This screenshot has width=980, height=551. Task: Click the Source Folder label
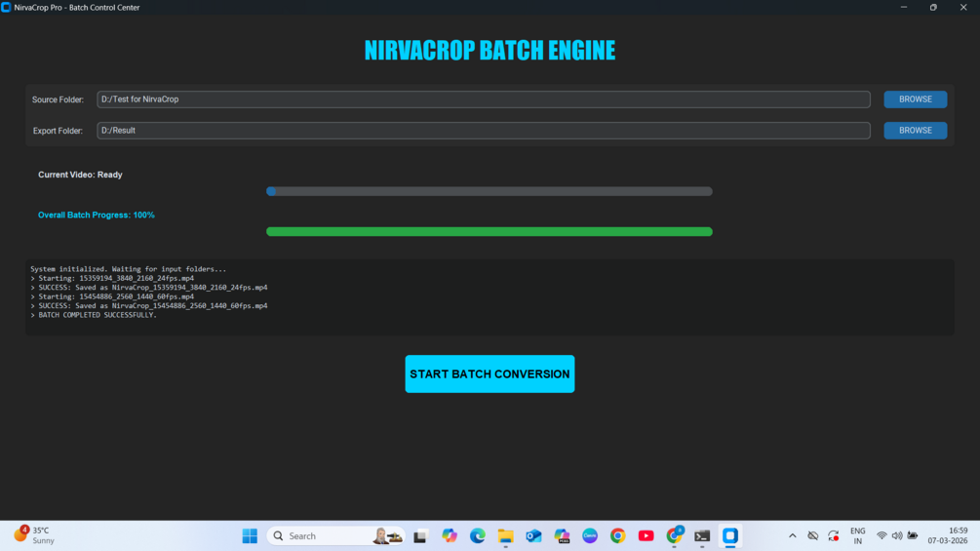(58, 99)
